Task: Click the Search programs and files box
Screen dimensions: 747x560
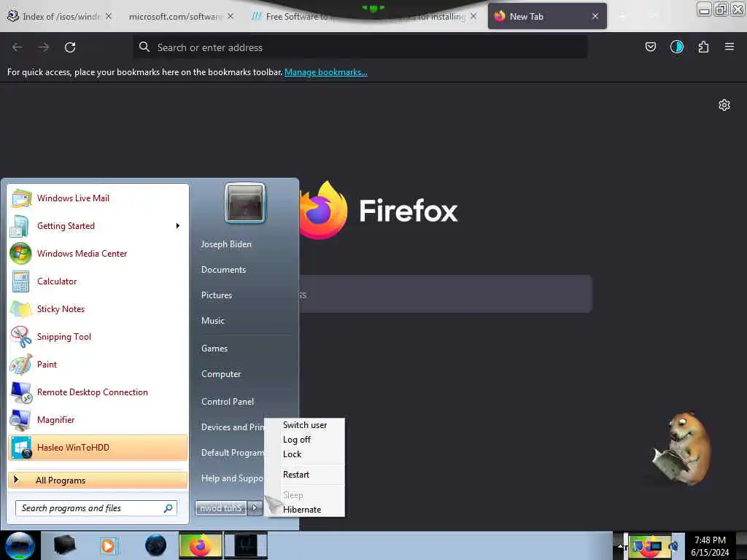Action: (x=96, y=508)
